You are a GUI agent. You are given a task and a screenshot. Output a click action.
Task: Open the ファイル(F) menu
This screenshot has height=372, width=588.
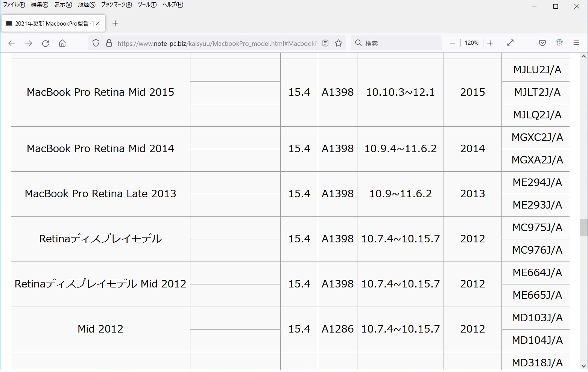click(x=14, y=5)
